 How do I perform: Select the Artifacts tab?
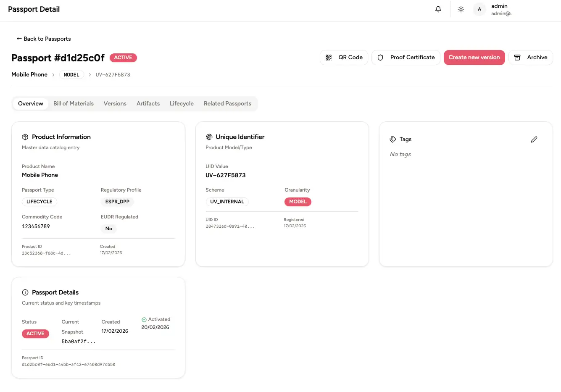(148, 104)
